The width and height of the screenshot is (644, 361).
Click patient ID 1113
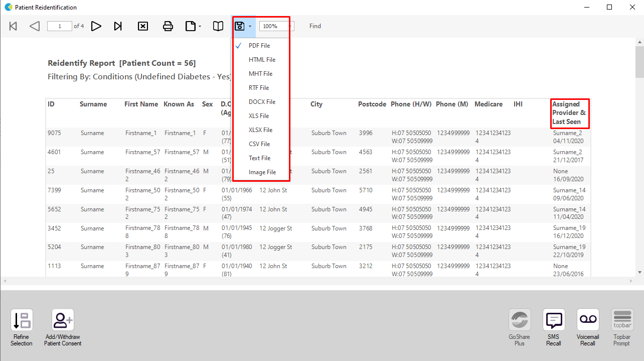pyautogui.click(x=54, y=266)
